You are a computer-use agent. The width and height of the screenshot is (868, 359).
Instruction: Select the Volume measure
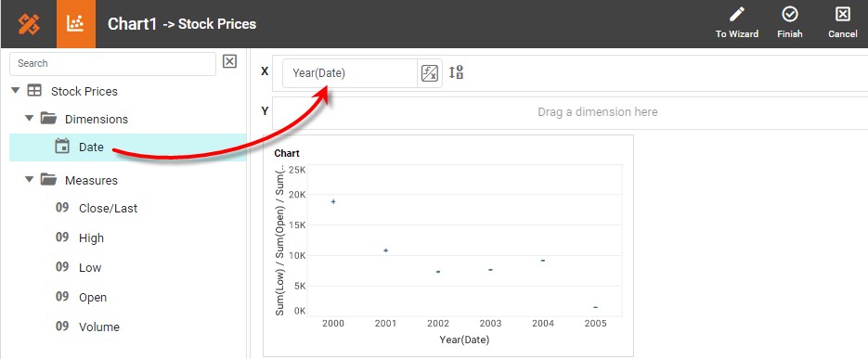(99, 327)
